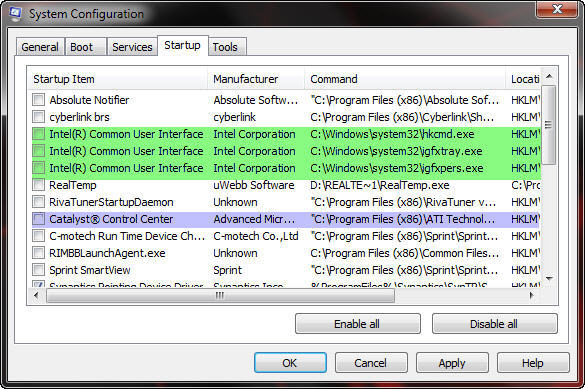Click the horizontal scrollbar left arrow
Viewport: 585px width, 389px height.
(36, 295)
